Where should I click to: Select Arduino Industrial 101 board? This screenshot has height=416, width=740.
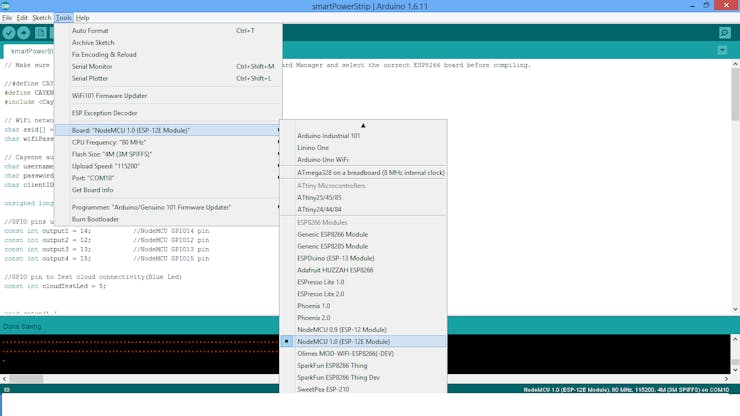pos(363,136)
